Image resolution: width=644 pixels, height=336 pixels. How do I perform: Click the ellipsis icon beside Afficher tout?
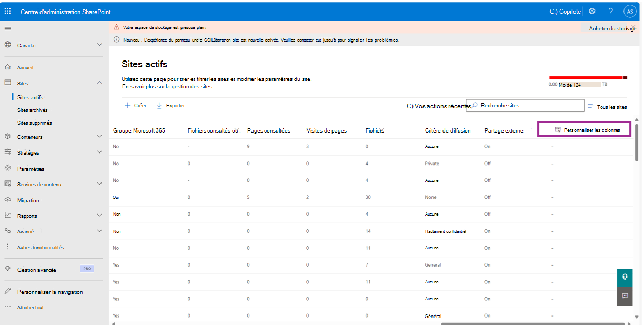click(x=8, y=307)
